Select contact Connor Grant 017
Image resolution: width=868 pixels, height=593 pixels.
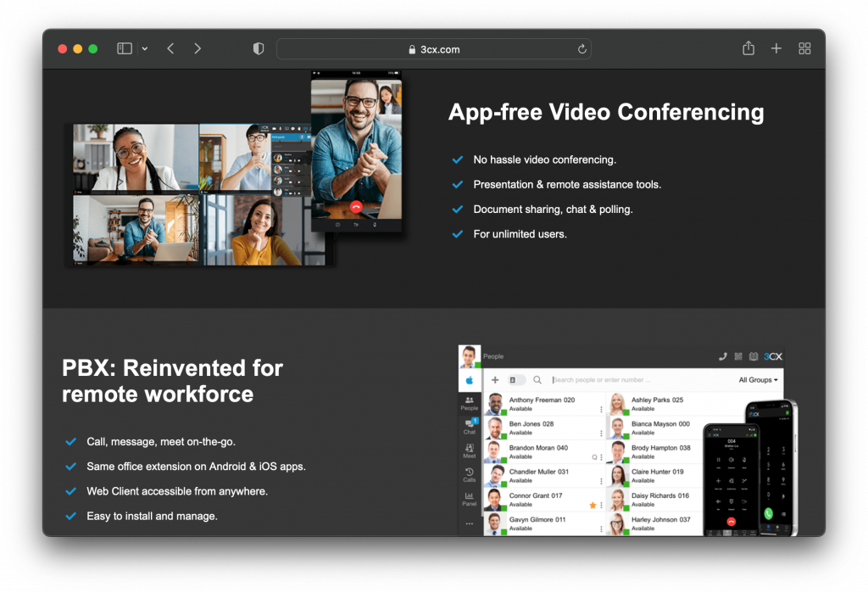545,499
